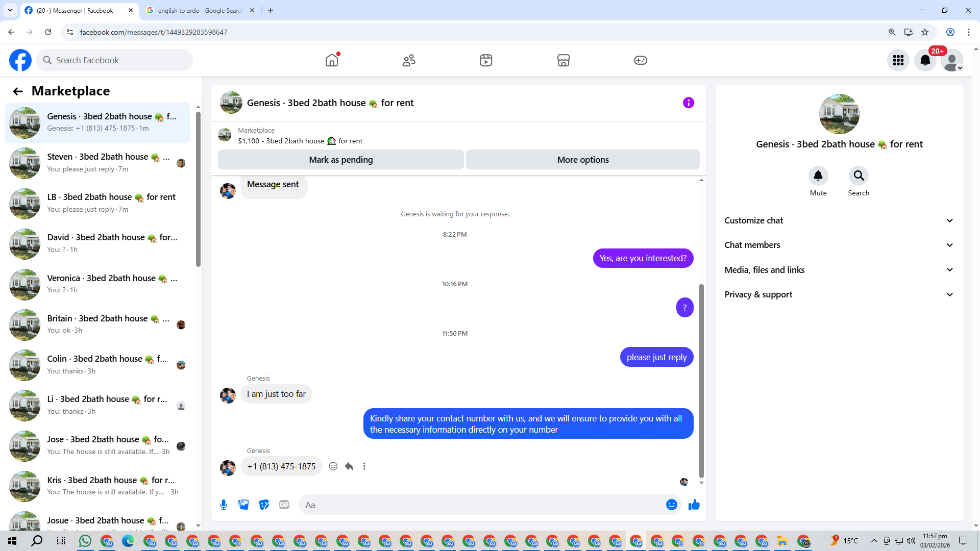Viewport: 980px width, 551px height.
Task: Click the Aa message input field
Action: [x=480, y=505]
